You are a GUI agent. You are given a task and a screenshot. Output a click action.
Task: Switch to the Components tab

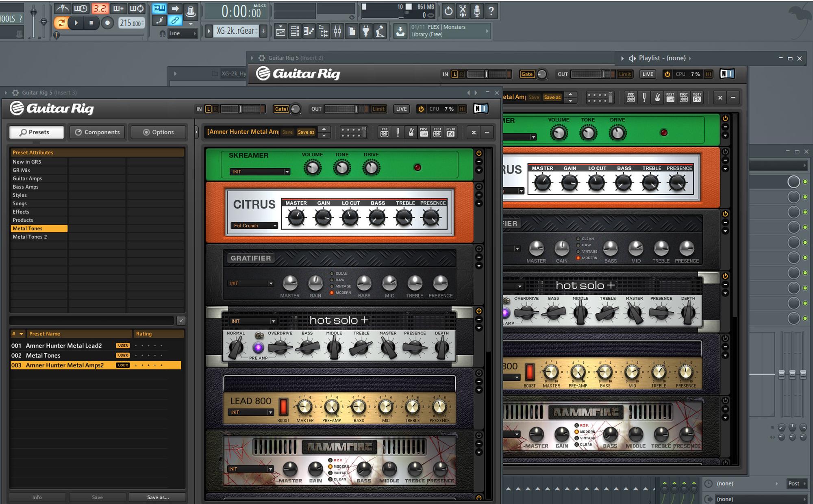pos(97,132)
